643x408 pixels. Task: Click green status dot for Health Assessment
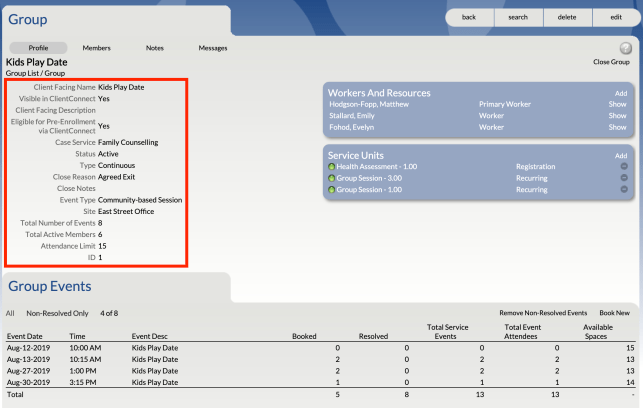pyautogui.click(x=332, y=166)
